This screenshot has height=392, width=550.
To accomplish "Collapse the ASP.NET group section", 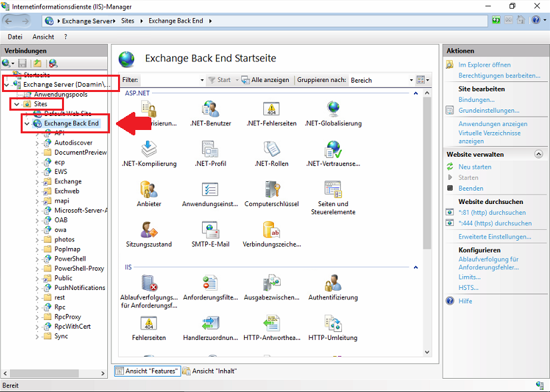I will click(415, 93).
